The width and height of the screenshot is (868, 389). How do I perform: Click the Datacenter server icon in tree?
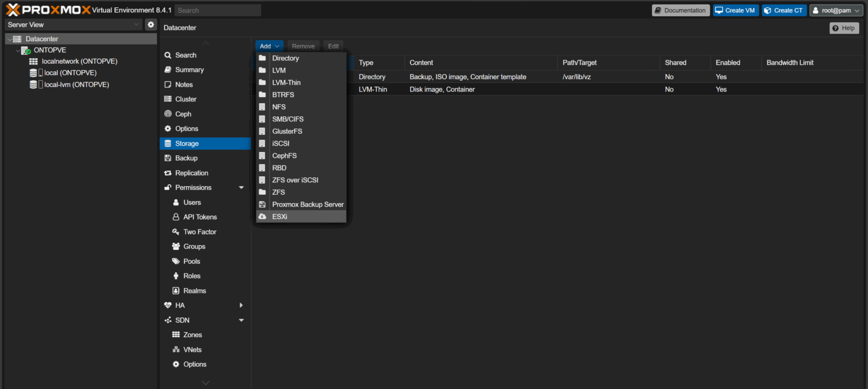17,39
